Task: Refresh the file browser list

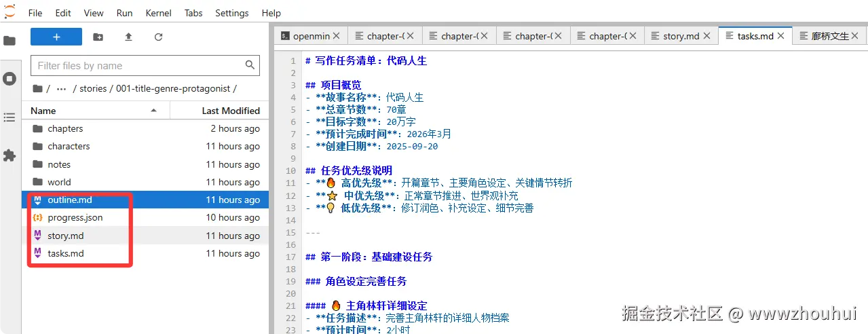Action: click(x=158, y=37)
